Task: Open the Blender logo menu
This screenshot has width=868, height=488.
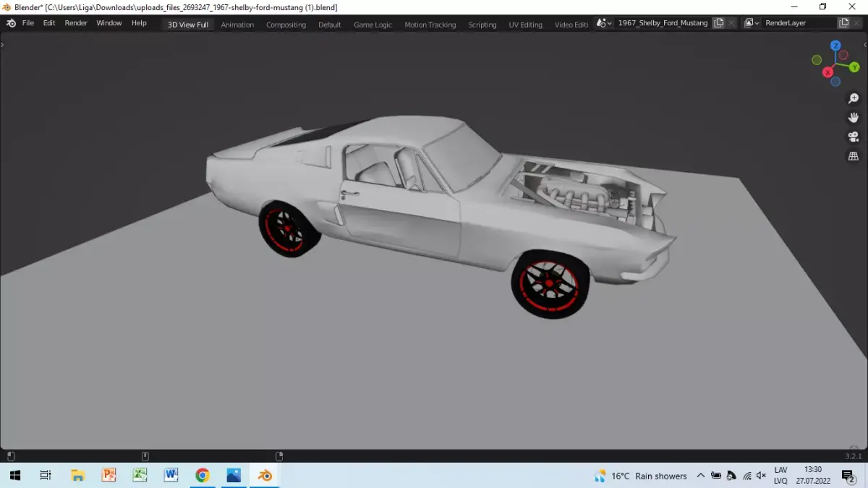Action: 11,23
